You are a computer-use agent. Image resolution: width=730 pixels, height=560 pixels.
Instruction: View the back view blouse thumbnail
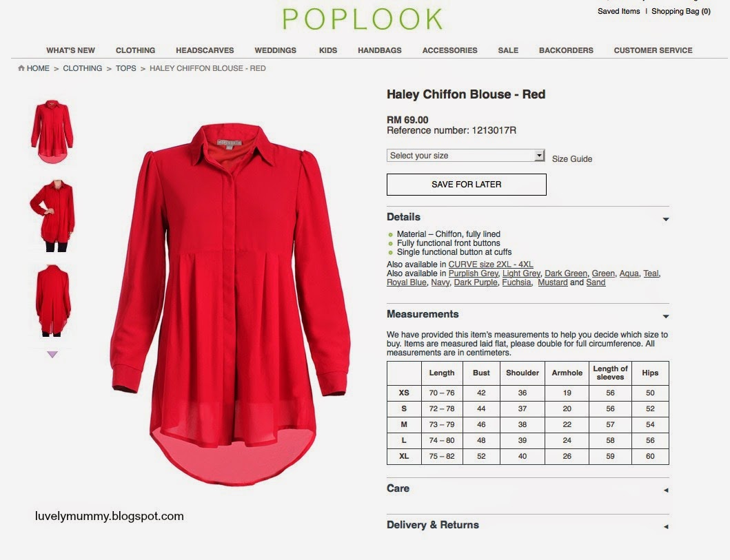coord(52,300)
